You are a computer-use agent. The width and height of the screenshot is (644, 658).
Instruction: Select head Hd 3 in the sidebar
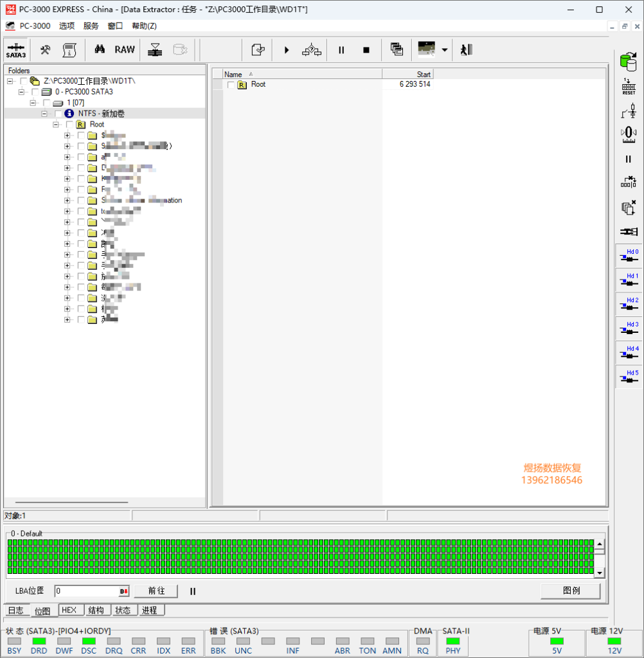[x=629, y=328]
